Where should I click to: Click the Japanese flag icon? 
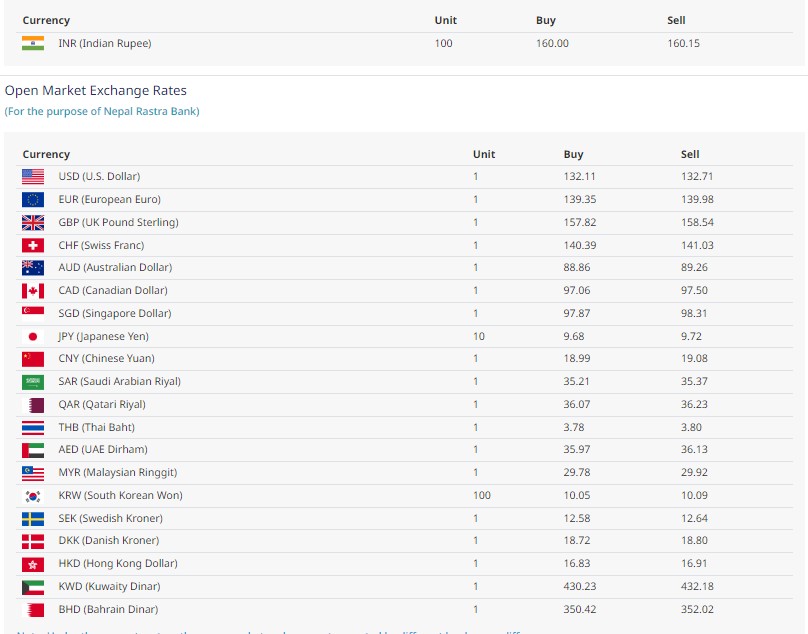33,336
